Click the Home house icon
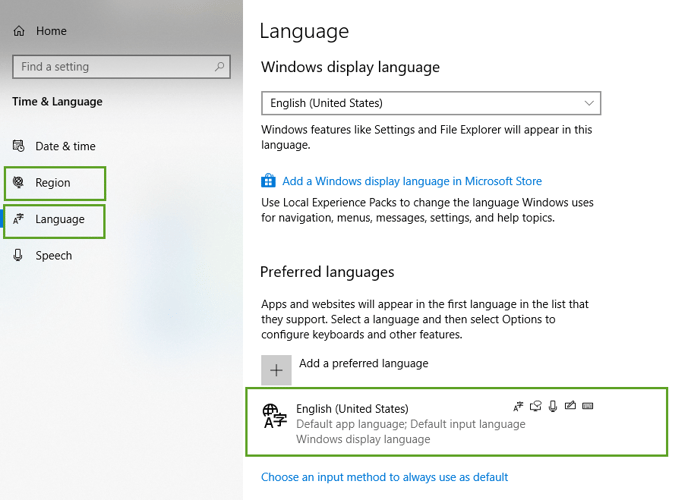Viewport: 688px width, 500px height. [19, 31]
